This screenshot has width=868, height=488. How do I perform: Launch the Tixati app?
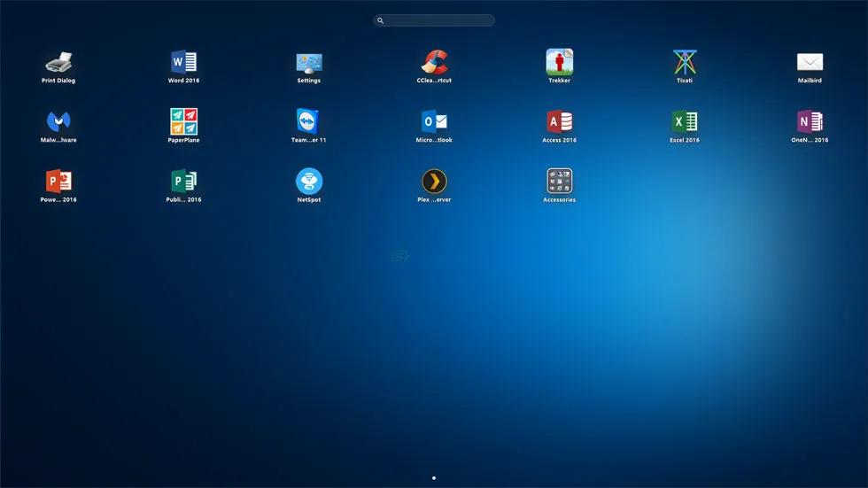[x=685, y=62]
